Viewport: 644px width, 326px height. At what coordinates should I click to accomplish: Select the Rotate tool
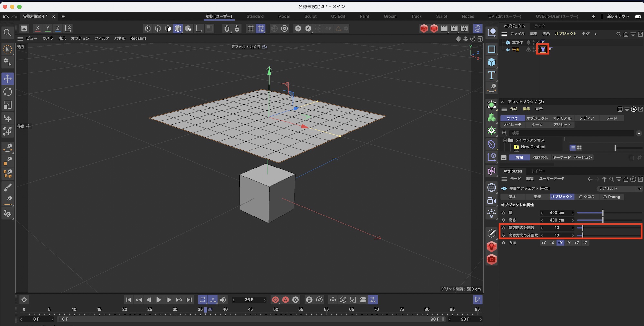point(7,92)
